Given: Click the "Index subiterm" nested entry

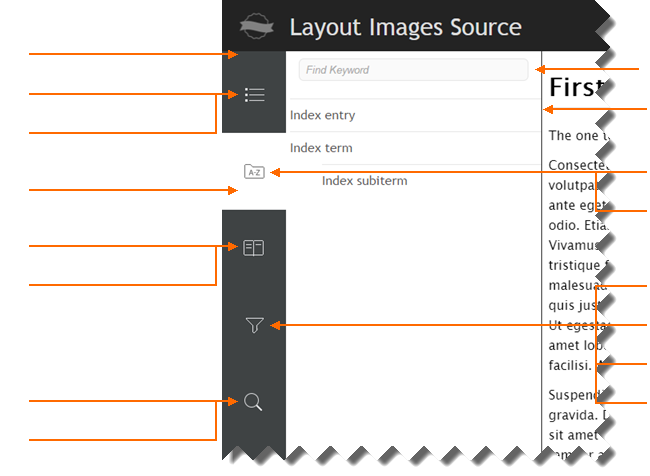Looking at the screenshot, I should click(364, 181).
